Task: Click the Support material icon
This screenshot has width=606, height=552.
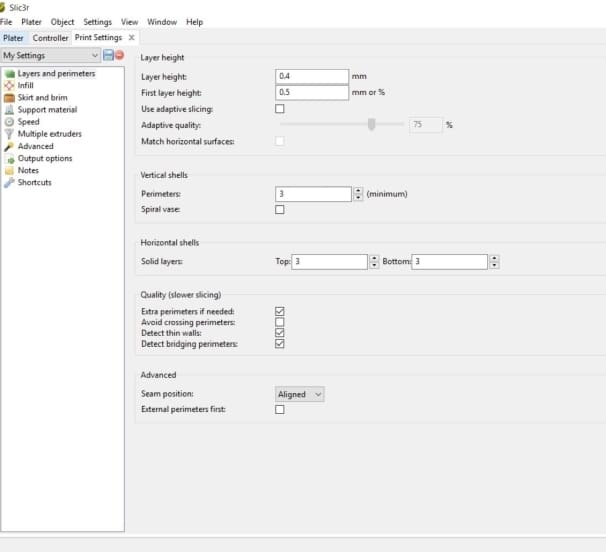Action: [9, 110]
